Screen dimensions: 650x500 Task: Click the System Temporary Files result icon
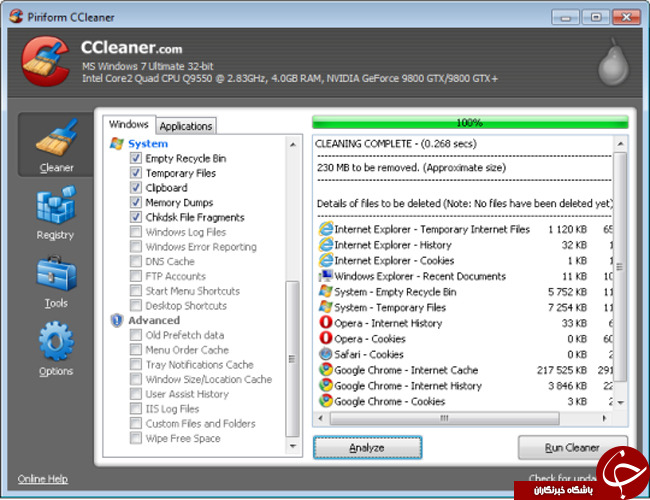[x=326, y=307]
